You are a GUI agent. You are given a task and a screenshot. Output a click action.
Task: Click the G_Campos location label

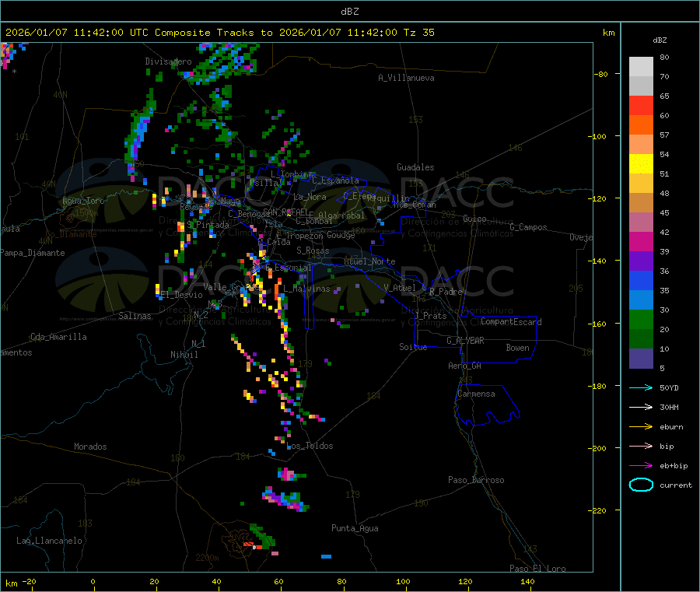(x=529, y=227)
